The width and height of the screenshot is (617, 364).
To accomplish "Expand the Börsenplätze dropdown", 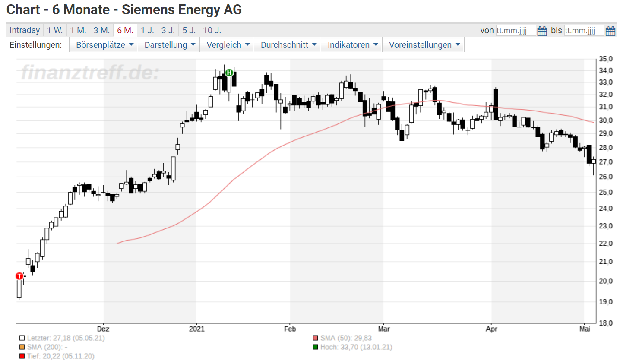I will pyautogui.click(x=104, y=45).
